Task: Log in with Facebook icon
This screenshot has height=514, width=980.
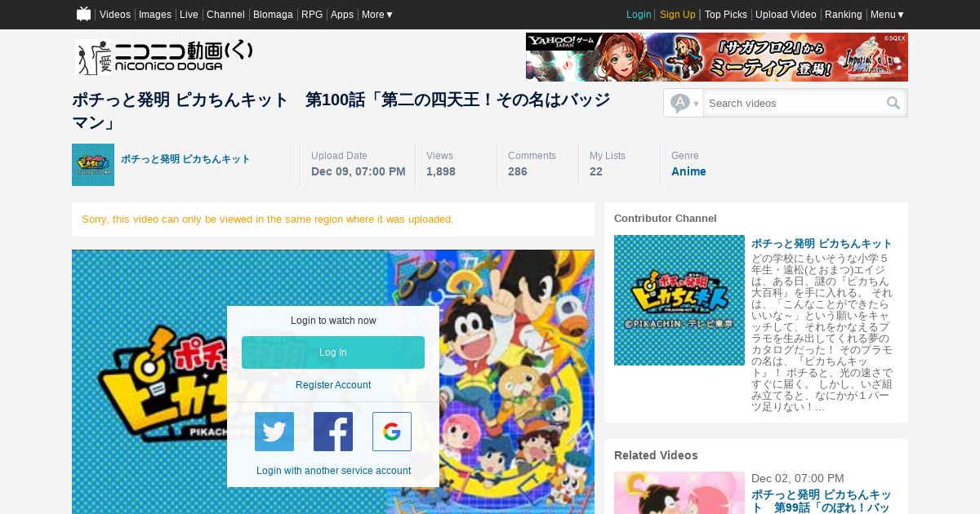Action: pyautogui.click(x=333, y=432)
